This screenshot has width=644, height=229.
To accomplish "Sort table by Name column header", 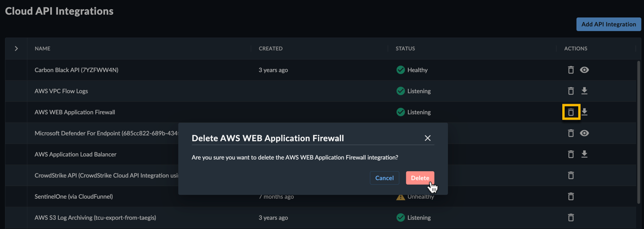I will (43, 49).
